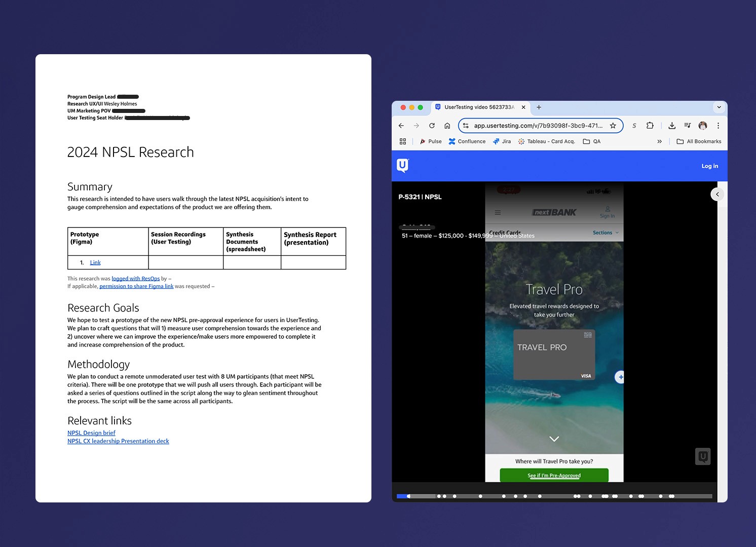This screenshot has width=756, height=547.
Task: Expand the All Bookmarks folder
Action: click(x=699, y=141)
